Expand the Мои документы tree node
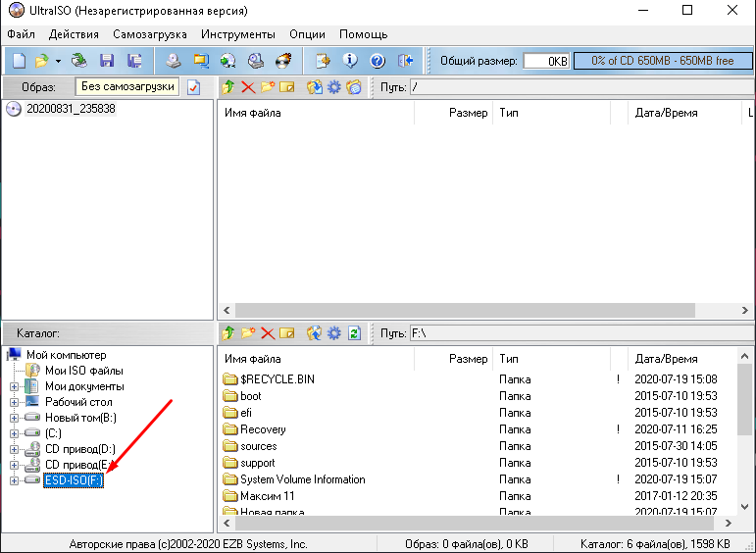This screenshot has width=756, height=553. click(x=14, y=386)
